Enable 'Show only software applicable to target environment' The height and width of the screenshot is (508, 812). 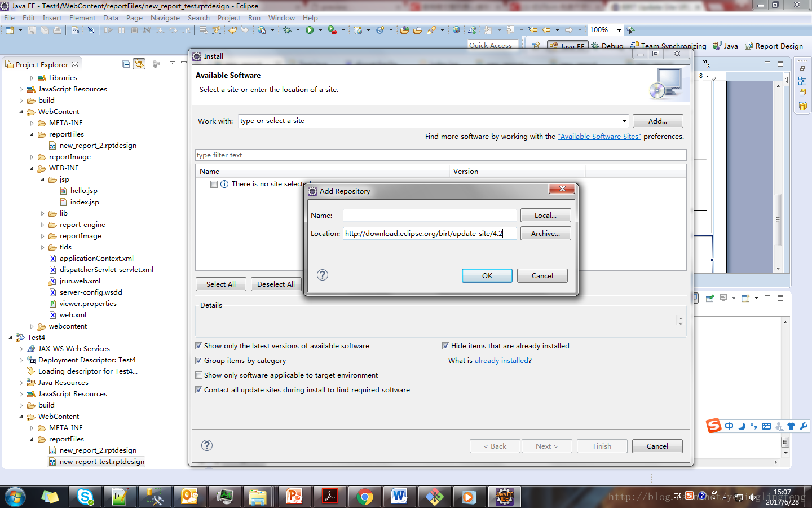tap(199, 375)
